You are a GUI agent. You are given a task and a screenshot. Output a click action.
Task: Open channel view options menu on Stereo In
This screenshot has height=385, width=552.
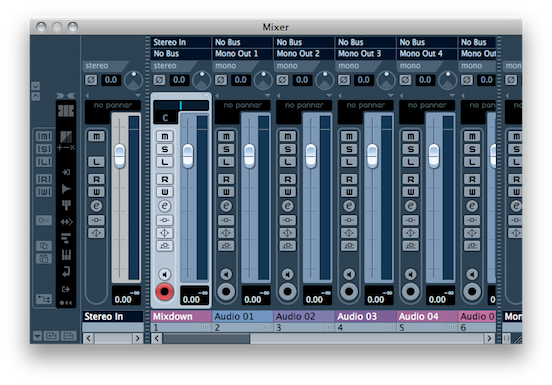[x=138, y=95]
